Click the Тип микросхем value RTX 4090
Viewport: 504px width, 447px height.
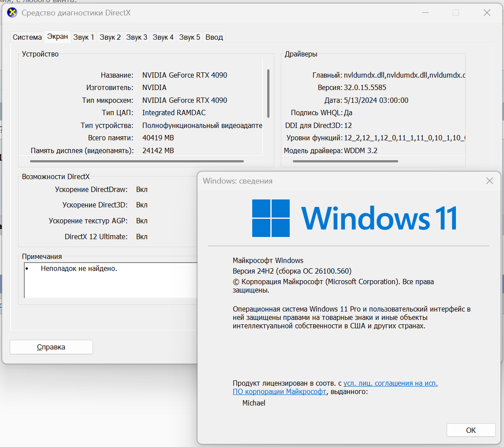(184, 100)
